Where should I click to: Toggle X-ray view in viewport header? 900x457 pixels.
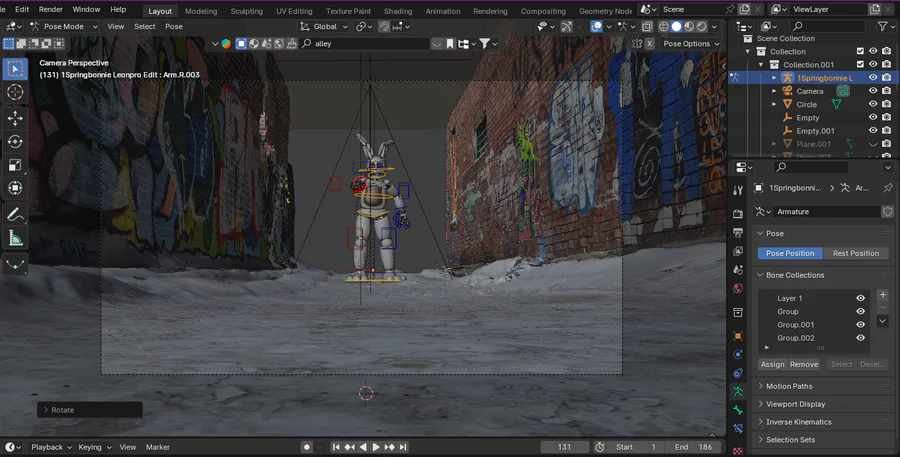pos(647,26)
